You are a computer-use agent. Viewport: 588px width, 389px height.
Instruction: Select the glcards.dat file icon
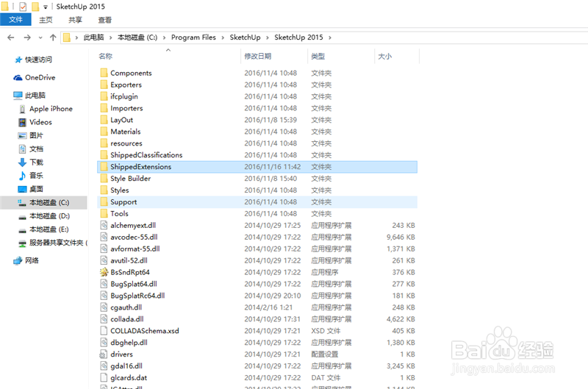(x=104, y=378)
